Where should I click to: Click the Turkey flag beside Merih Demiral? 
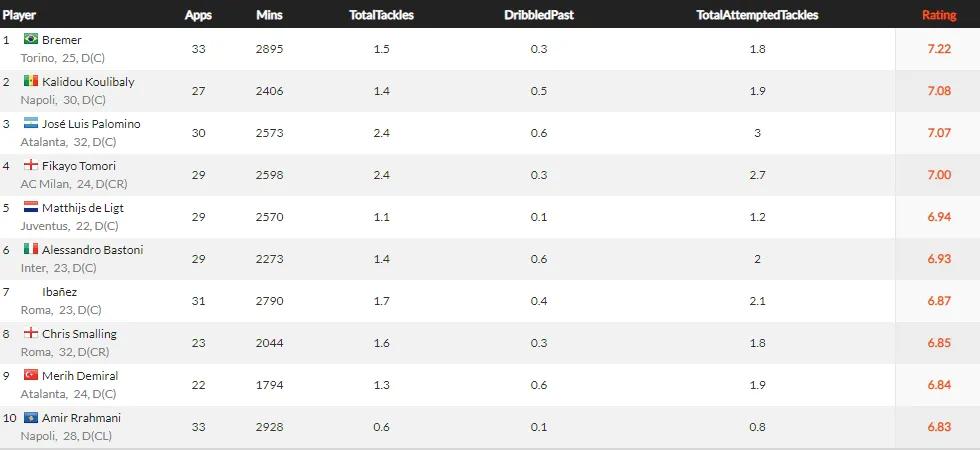(x=30, y=375)
